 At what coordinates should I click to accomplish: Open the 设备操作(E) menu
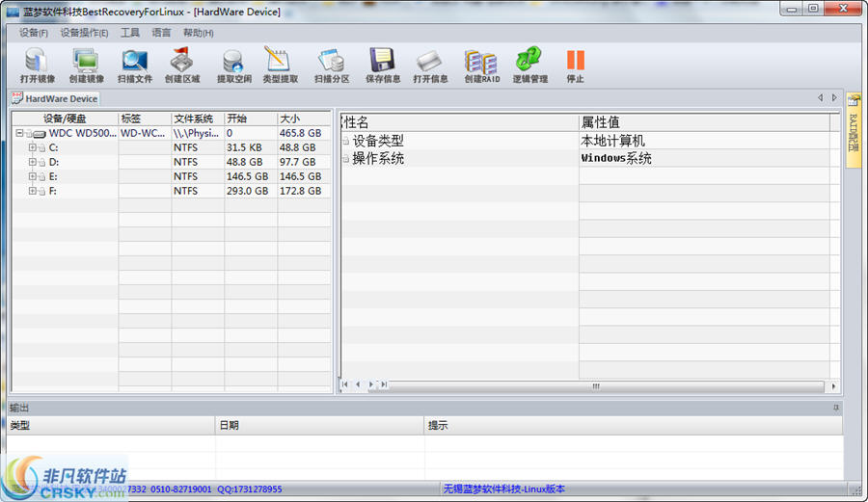84,33
